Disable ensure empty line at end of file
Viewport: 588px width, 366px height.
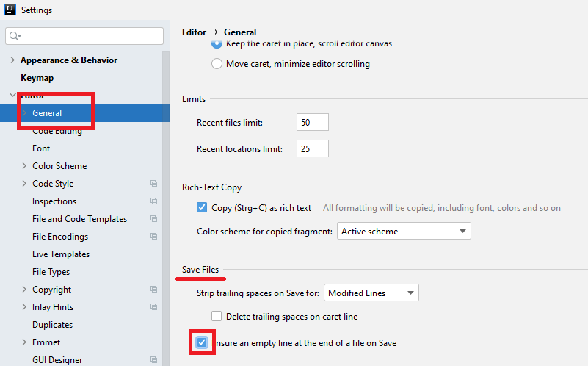coord(202,343)
